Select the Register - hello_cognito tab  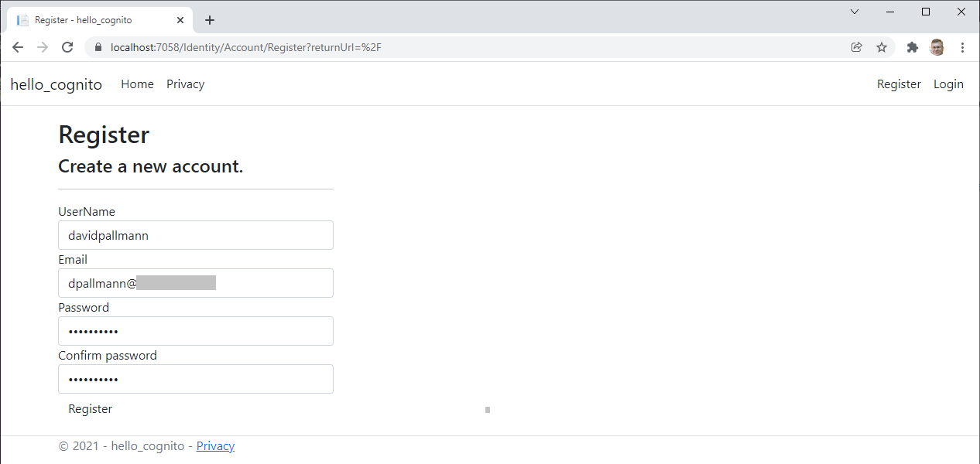click(99, 20)
